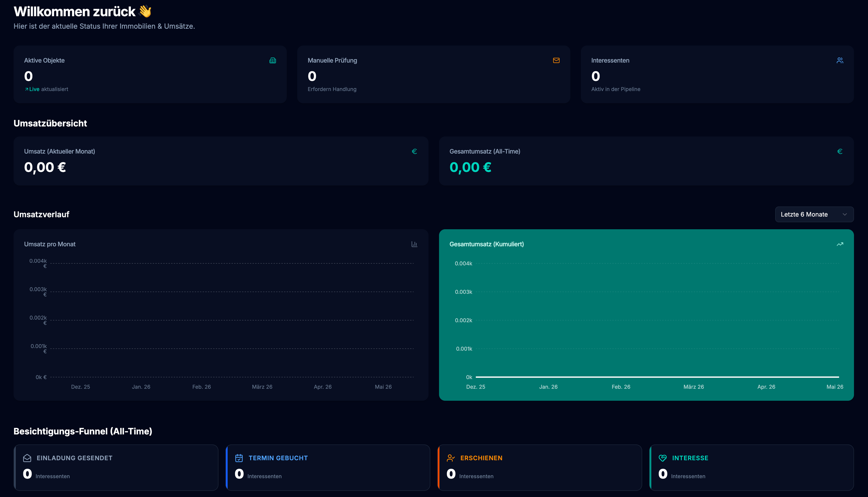Click Dez. 25 label in Umsatz pro Monat chart
Viewport: 868px width, 497px height.
coord(81,387)
